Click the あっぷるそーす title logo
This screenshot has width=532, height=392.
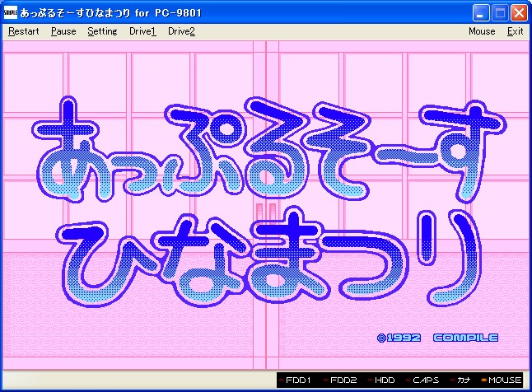pos(269,151)
